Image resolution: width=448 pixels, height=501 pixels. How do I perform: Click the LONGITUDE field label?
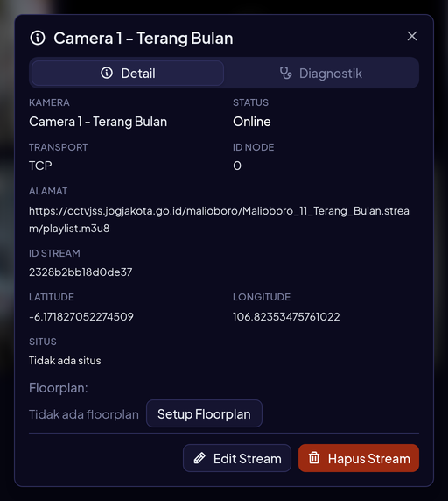click(x=262, y=297)
